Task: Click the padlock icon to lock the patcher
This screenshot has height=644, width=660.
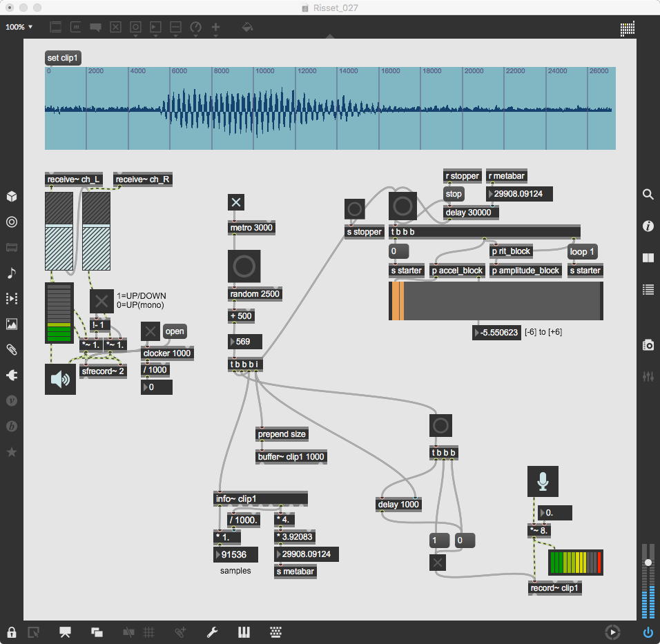Action: click(x=12, y=632)
